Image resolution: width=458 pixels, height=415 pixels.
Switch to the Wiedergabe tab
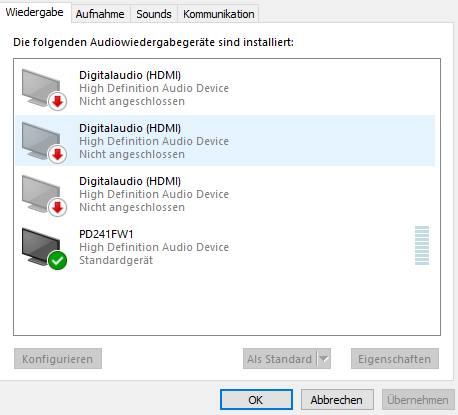[x=35, y=13]
